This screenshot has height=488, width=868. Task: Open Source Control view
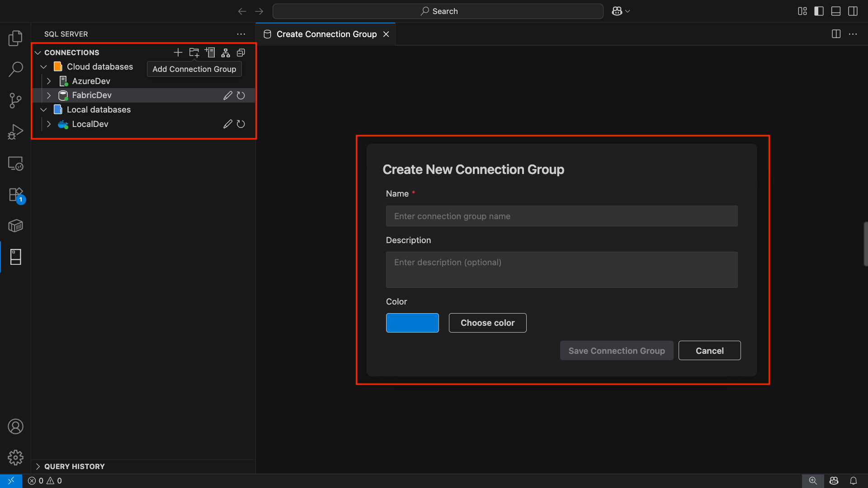point(15,101)
